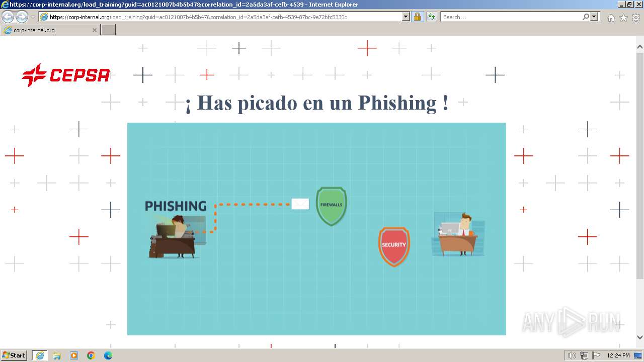Click the search magnifier icon

[586, 17]
